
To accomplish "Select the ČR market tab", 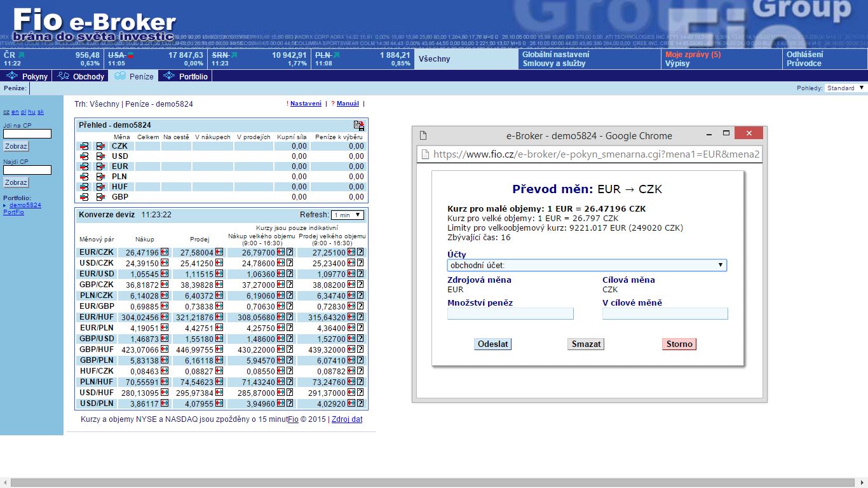I will coord(52,59).
